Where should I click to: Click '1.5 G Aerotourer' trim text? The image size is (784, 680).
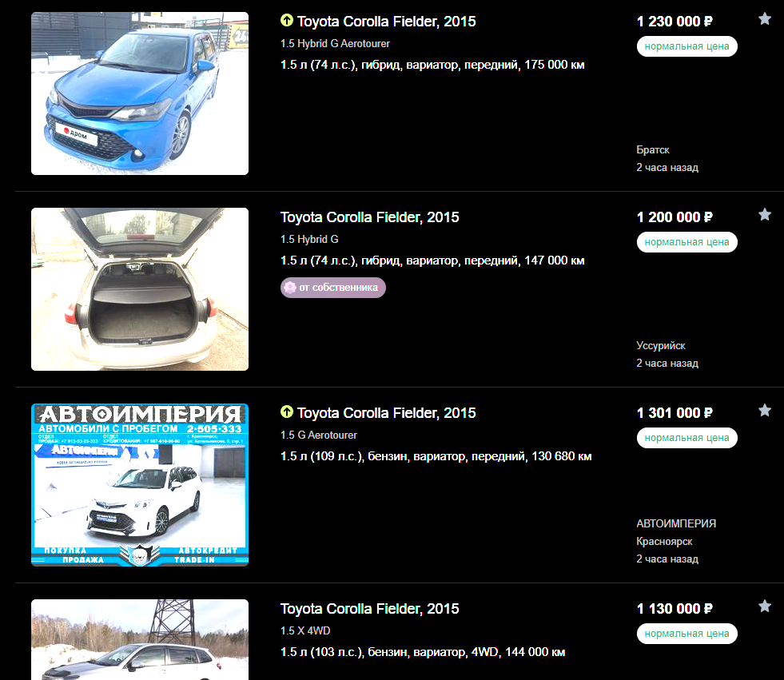pos(319,435)
